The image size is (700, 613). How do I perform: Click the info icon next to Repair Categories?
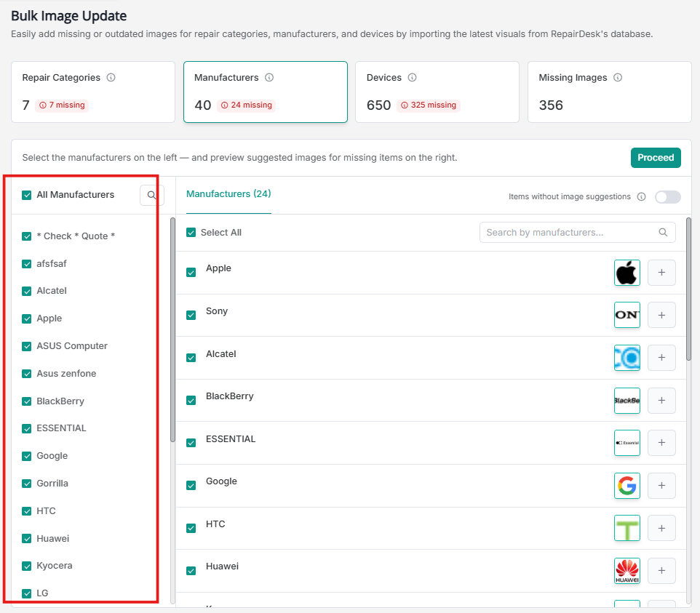coord(111,78)
